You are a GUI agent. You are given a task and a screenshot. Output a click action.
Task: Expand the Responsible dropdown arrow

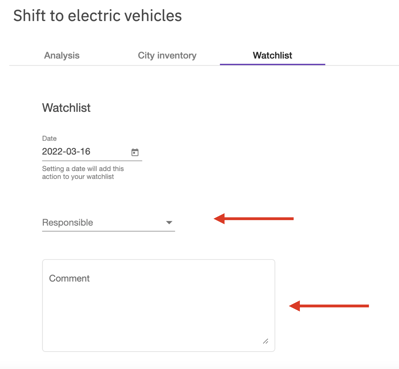169,222
